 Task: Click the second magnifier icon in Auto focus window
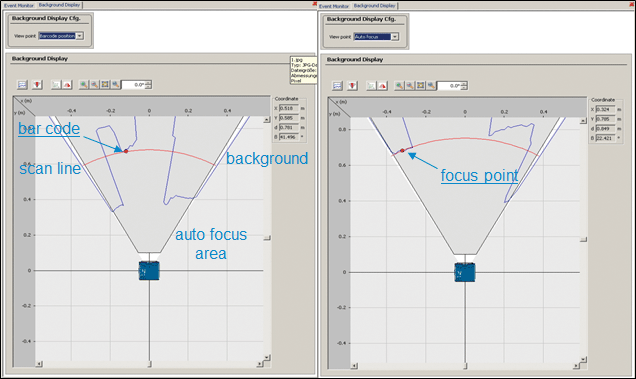click(410, 86)
